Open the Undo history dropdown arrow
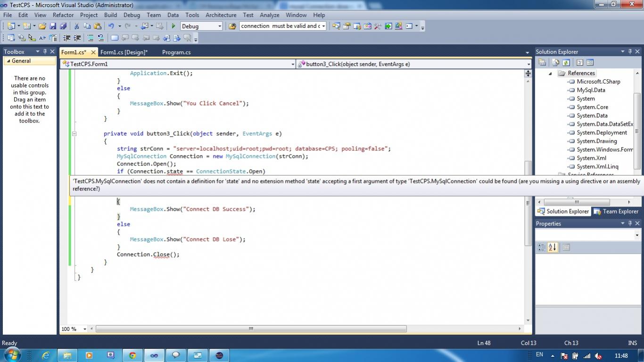Viewport: 644px width, 362px height. [x=119, y=26]
